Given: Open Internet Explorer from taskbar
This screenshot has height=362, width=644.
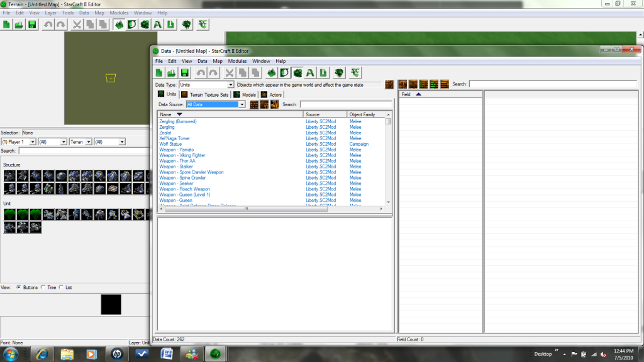Looking at the screenshot, I should 42,354.
